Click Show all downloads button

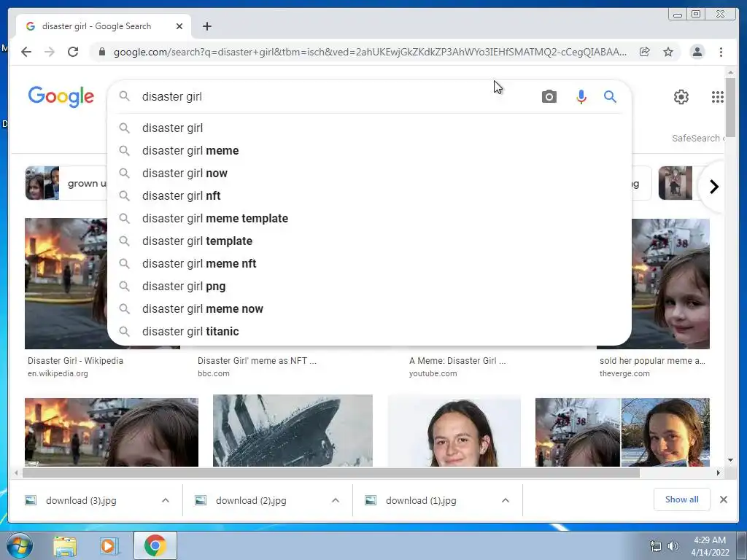pyautogui.click(x=682, y=499)
